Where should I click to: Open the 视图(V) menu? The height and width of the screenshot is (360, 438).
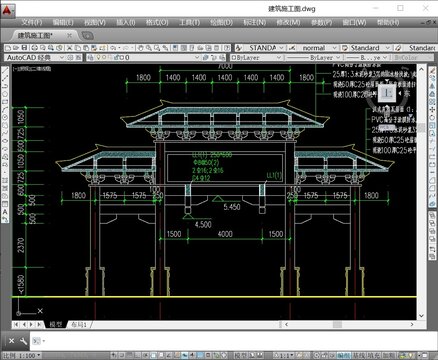[95, 22]
